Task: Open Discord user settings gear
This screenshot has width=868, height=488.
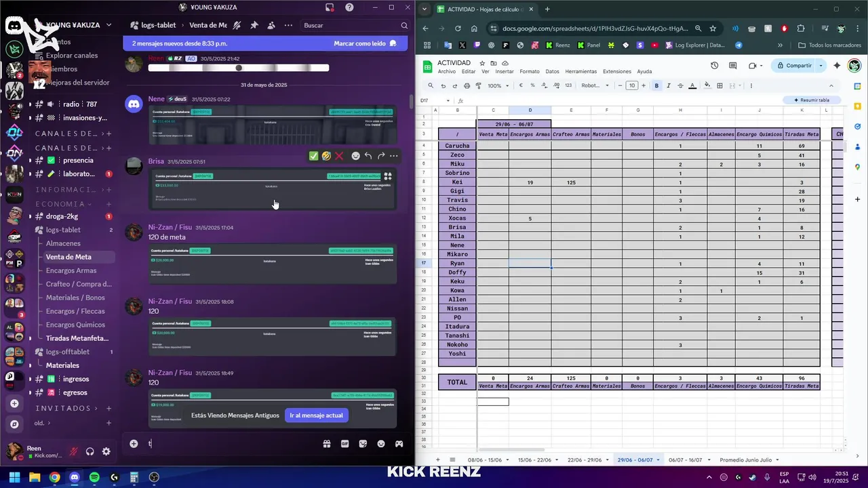Action: pos(106,451)
